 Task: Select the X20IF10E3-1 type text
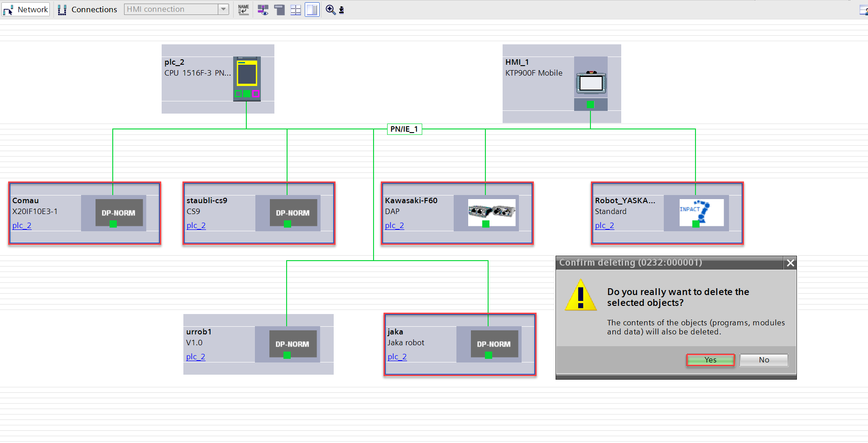coord(35,211)
